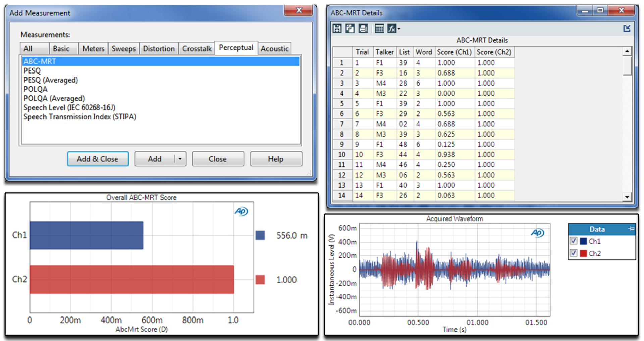Uncheck Ch2 in the Data panel

click(x=574, y=253)
